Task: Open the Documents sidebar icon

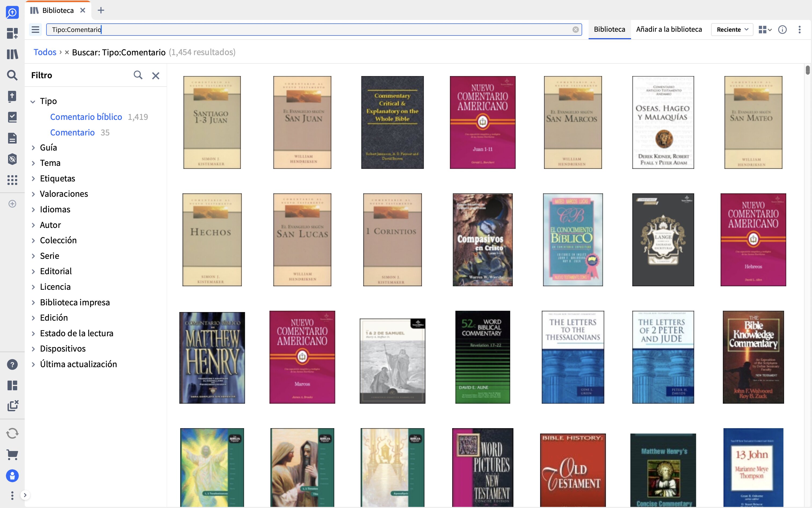Action: tap(12, 138)
